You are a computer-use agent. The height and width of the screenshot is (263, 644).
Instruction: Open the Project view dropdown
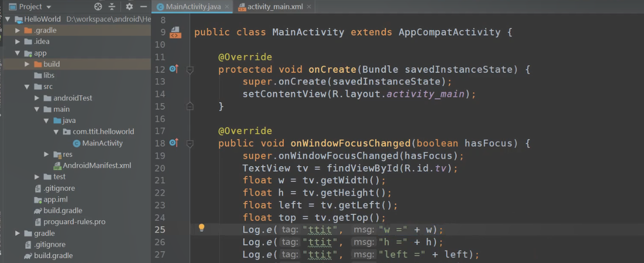31,7
